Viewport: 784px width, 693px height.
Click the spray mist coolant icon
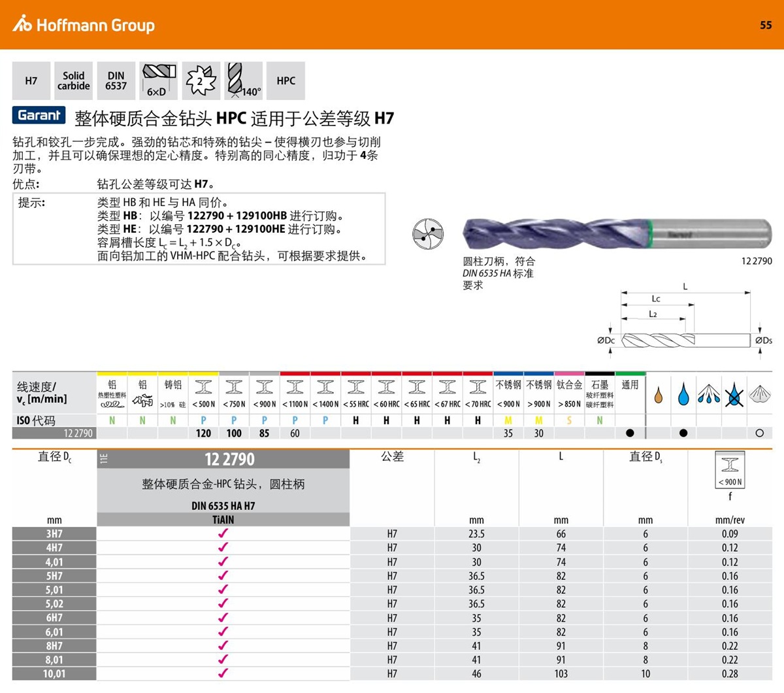tap(709, 395)
